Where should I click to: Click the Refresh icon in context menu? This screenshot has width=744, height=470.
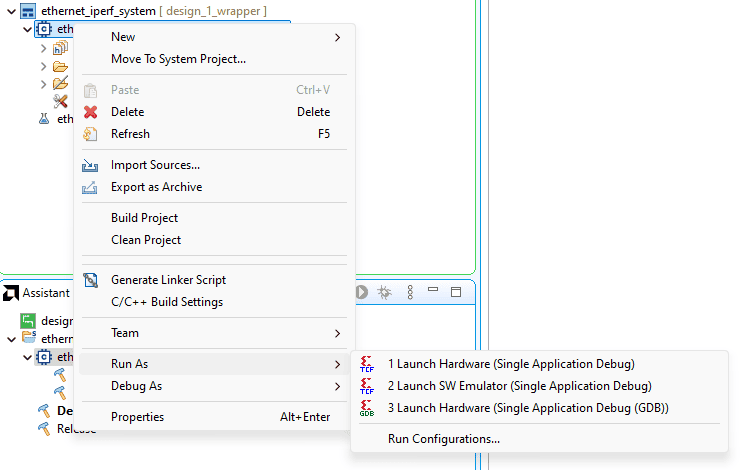[91, 134]
